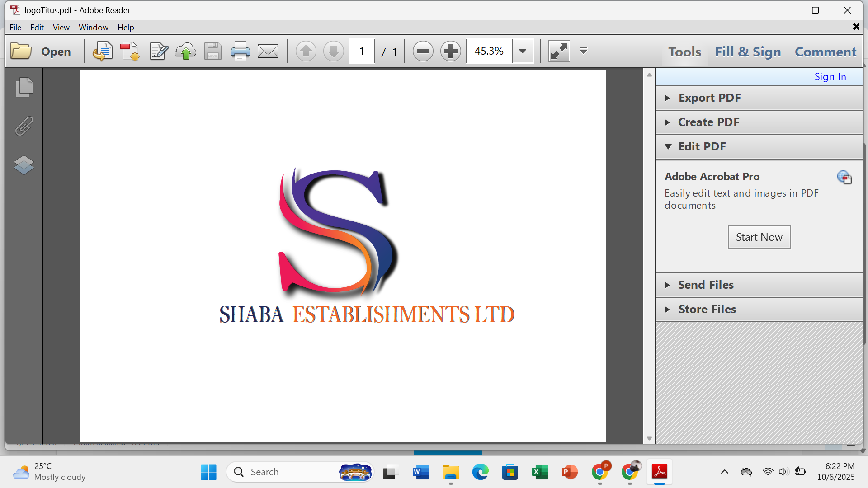Click the email envelope icon
This screenshot has height=488, width=868.
268,52
